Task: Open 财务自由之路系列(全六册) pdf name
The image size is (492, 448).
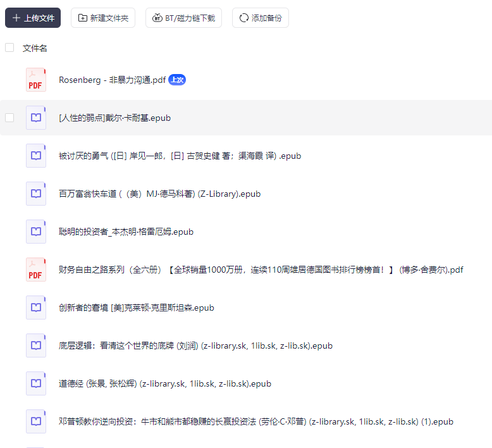Action: [261, 270]
